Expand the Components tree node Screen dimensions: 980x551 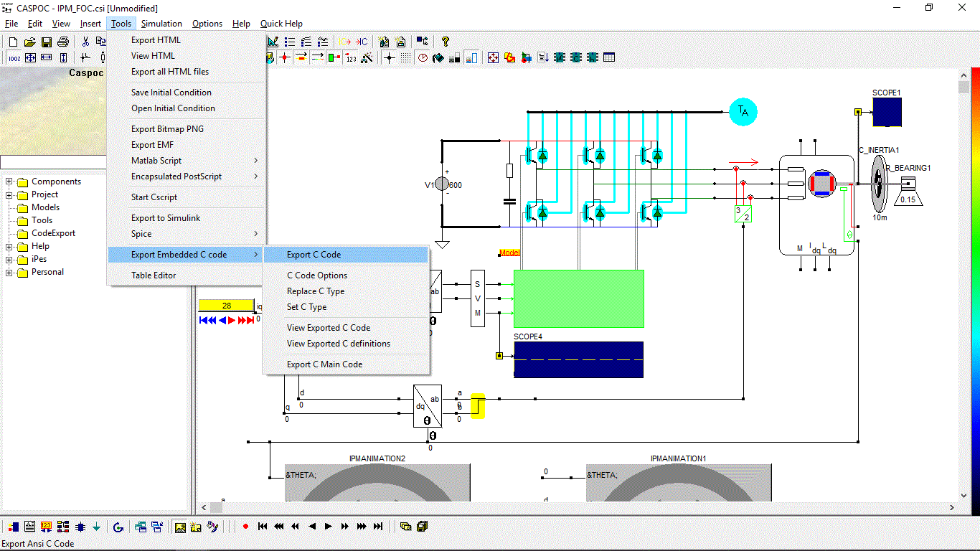tap(9, 182)
